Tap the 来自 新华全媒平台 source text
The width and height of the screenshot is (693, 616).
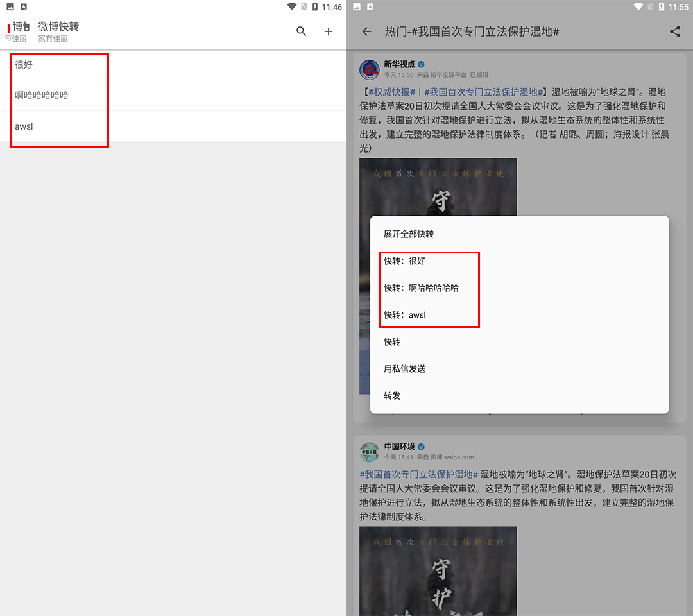click(x=441, y=74)
